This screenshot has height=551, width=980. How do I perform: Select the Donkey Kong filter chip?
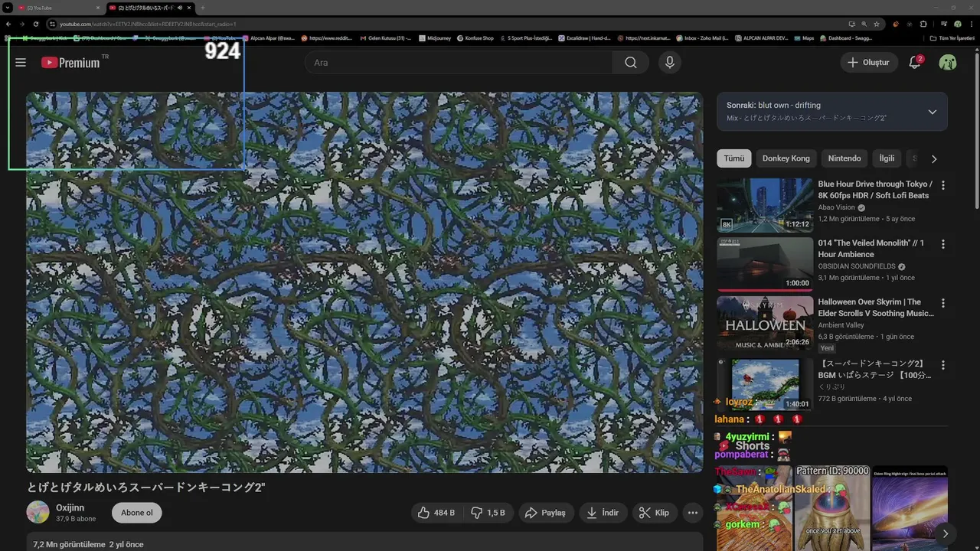pyautogui.click(x=786, y=158)
